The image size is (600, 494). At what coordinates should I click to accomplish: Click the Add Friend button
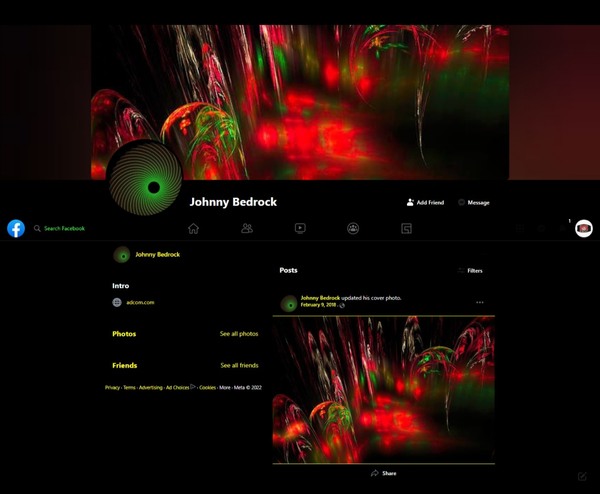click(x=425, y=202)
